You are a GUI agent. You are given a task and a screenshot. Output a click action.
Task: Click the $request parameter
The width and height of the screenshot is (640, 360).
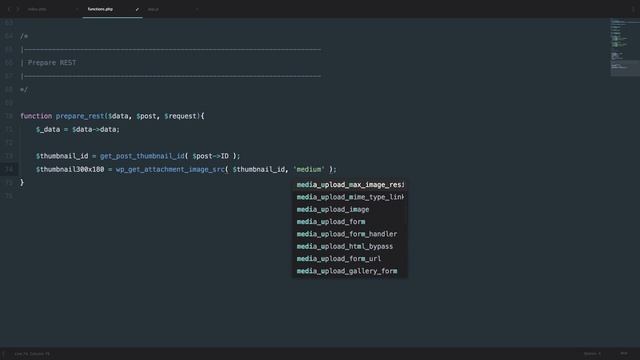tap(180, 116)
